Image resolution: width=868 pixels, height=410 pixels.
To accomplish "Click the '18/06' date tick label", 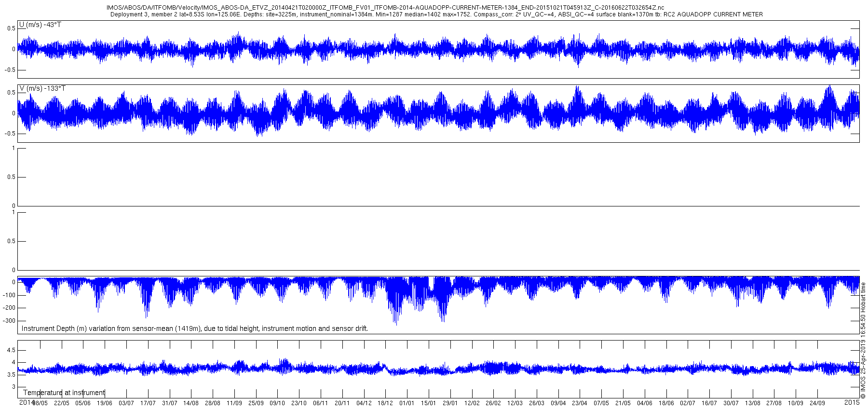I will click(x=666, y=403).
